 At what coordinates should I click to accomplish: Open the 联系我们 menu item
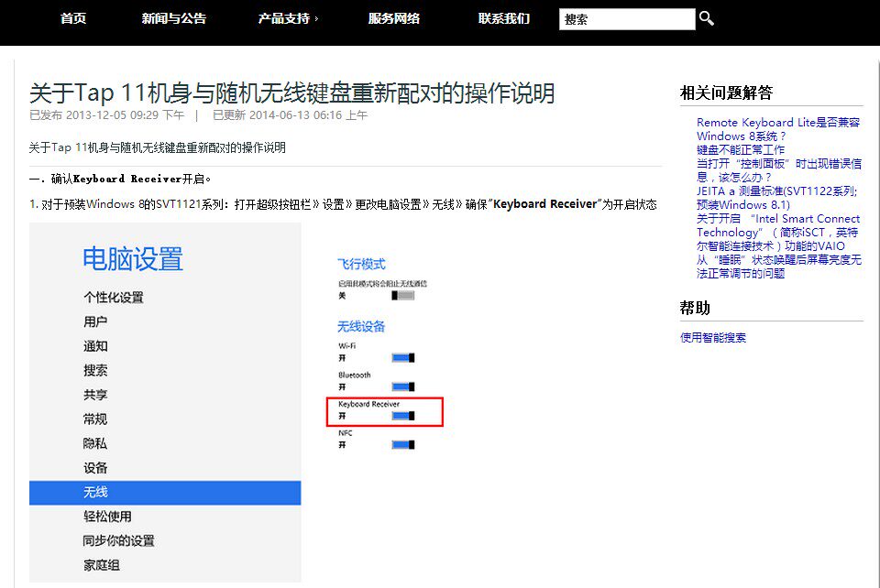[x=503, y=18]
